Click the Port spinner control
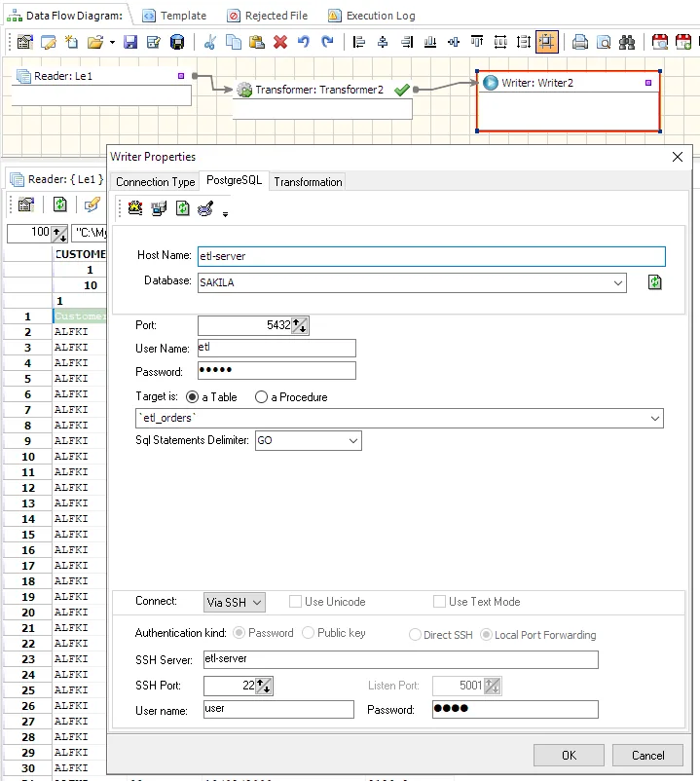 pos(300,325)
